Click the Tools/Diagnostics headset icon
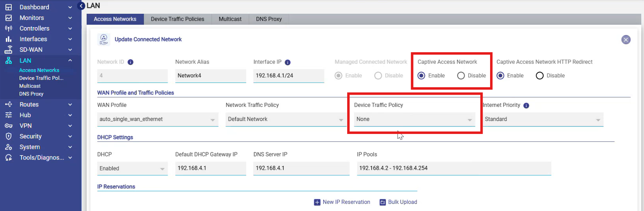 (x=8, y=158)
